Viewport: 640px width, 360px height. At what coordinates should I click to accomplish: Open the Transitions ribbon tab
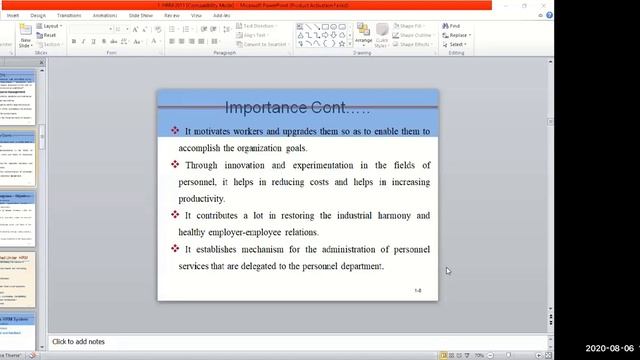pos(69,16)
